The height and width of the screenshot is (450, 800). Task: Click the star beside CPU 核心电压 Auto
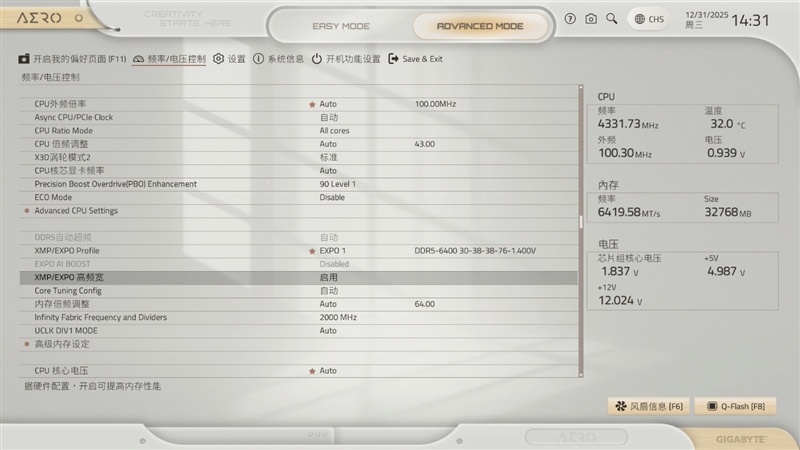point(312,371)
